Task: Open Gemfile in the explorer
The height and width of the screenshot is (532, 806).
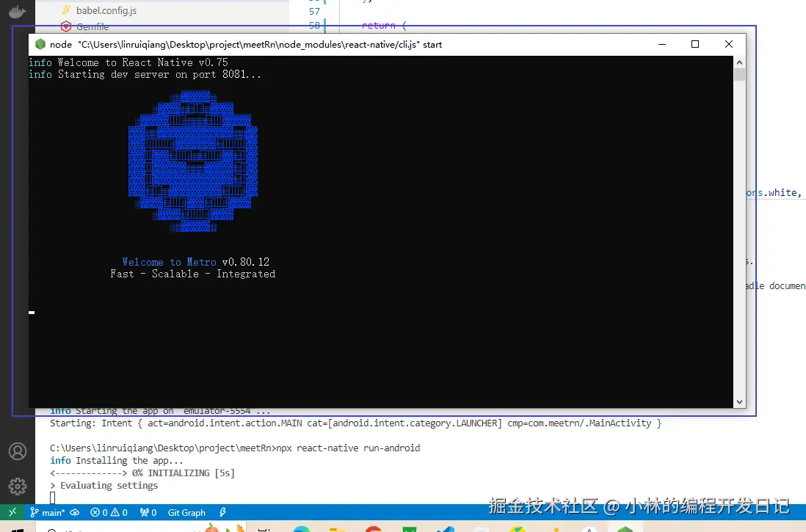Action: point(92,26)
